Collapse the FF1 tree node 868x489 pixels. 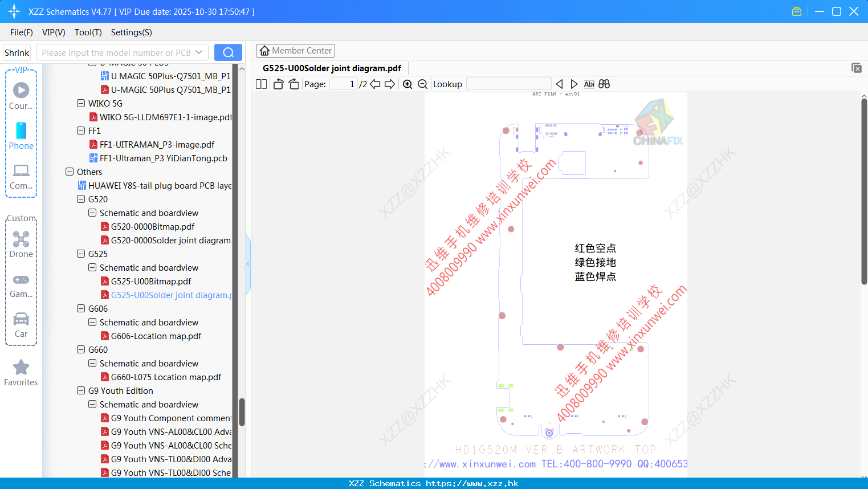[81, 131]
